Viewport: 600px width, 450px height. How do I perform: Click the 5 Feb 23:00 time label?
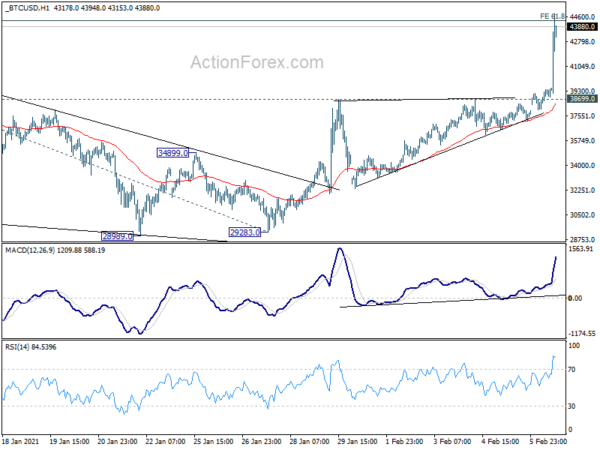tap(549, 441)
